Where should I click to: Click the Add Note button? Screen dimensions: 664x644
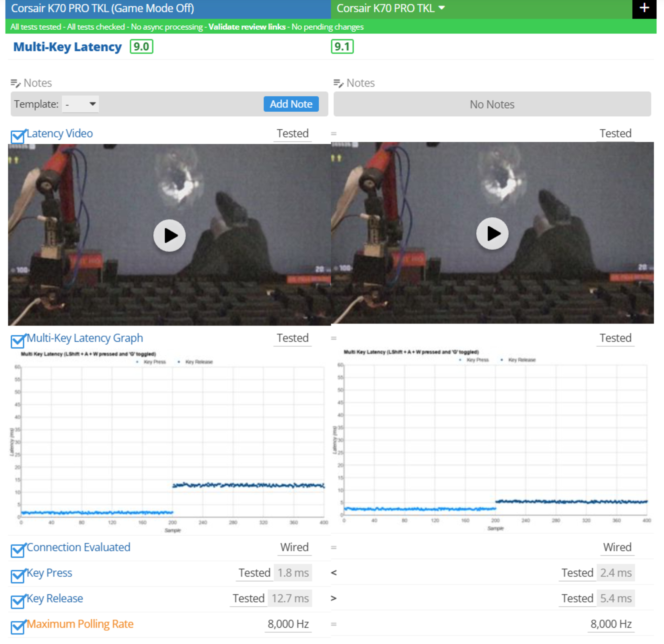[291, 104]
